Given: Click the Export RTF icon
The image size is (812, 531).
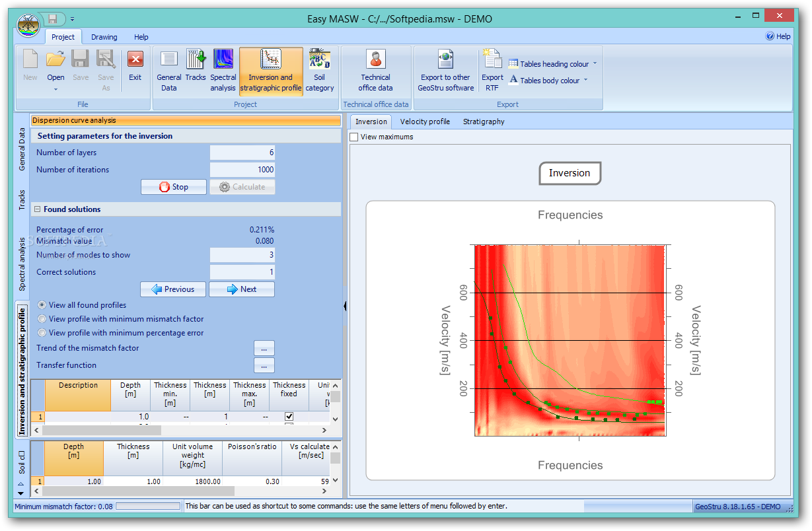Looking at the screenshot, I should 492,59.
